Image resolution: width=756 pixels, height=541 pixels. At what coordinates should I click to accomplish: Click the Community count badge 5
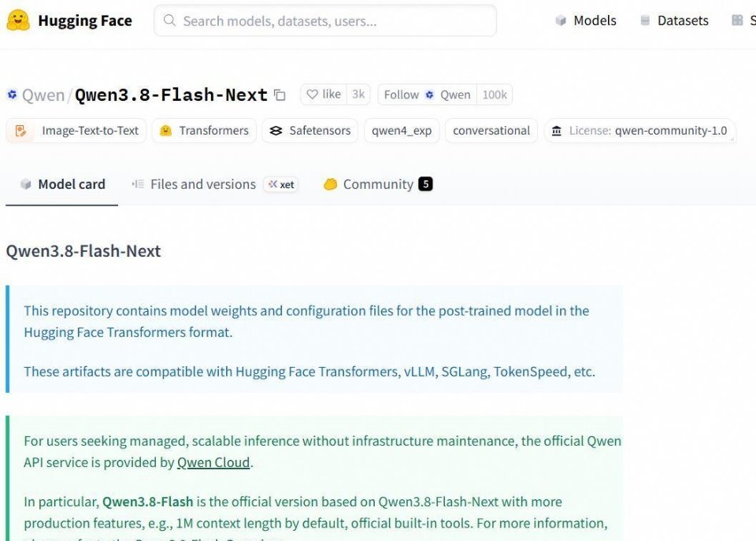point(425,184)
